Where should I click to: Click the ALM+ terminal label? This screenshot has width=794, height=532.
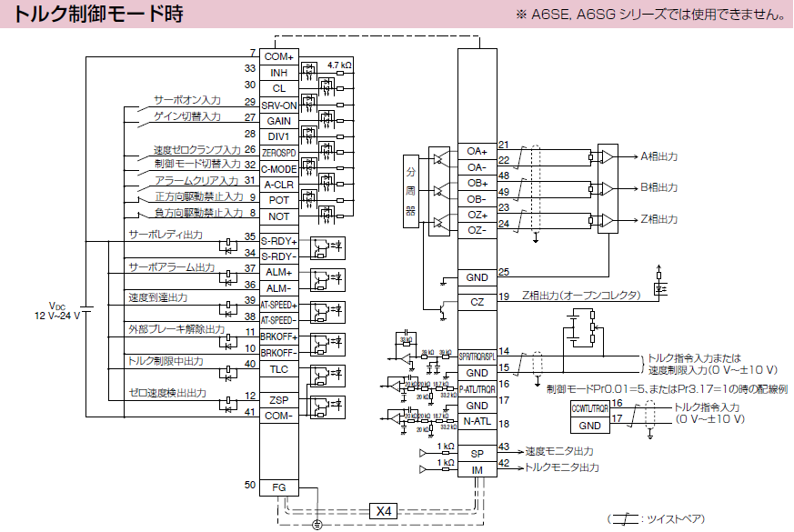(x=278, y=272)
